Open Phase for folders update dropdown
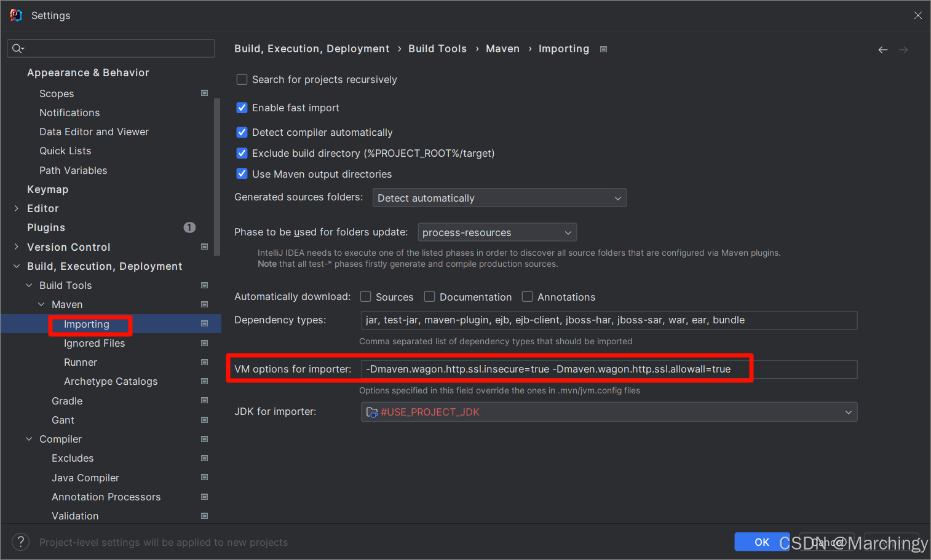Viewport: 931px width, 560px height. [x=497, y=232]
